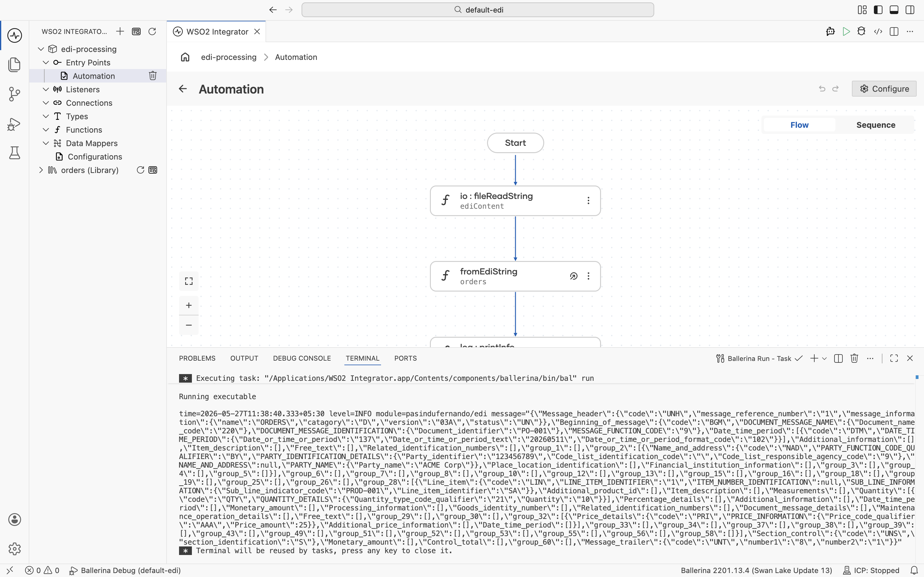Open WSO2 Integrator activity bar view
Viewport: 924px width, 577px height.
coord(14,35)
